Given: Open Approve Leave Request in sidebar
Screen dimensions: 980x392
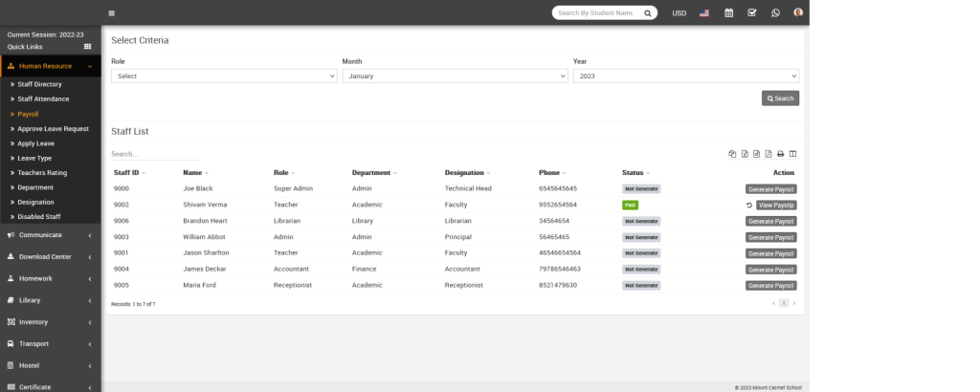Looking at the screenshot, I should tap(54, 128).
